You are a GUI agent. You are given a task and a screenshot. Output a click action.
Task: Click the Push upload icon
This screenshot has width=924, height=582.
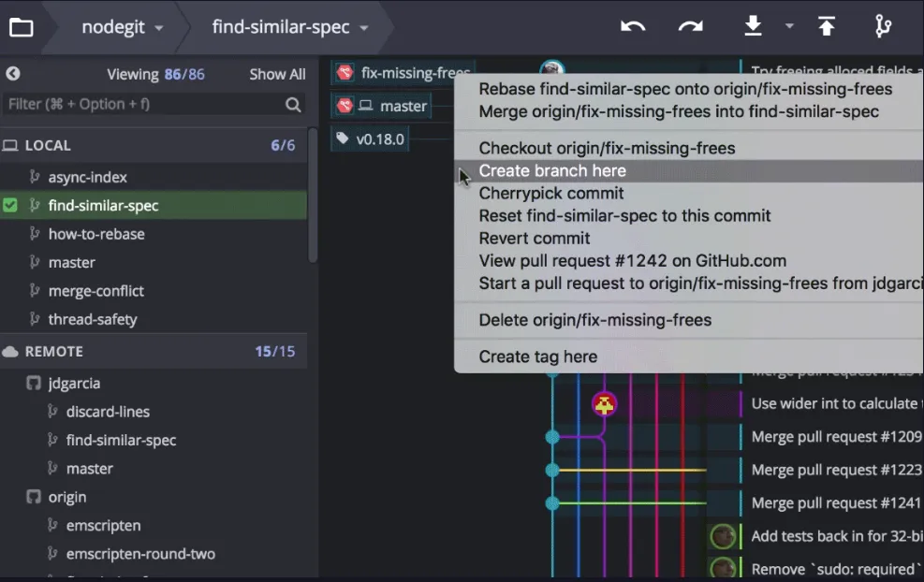click(x=826, y=27)
